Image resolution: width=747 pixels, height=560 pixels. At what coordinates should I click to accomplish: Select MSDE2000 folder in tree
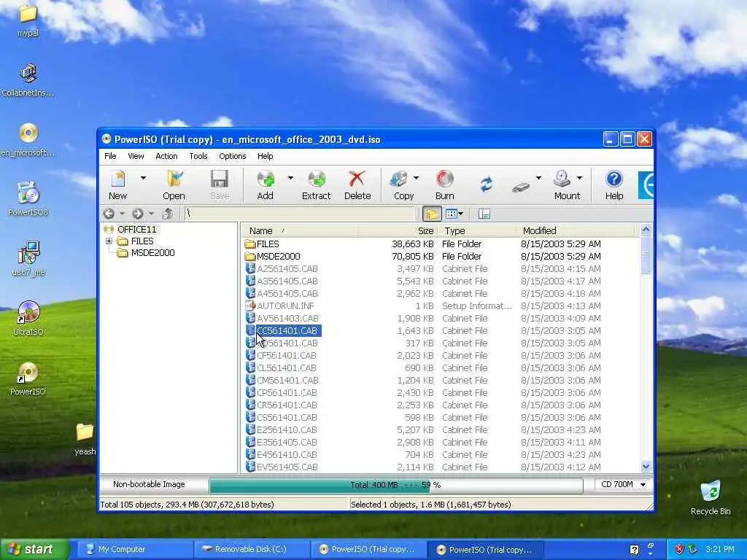coord(152,253)
